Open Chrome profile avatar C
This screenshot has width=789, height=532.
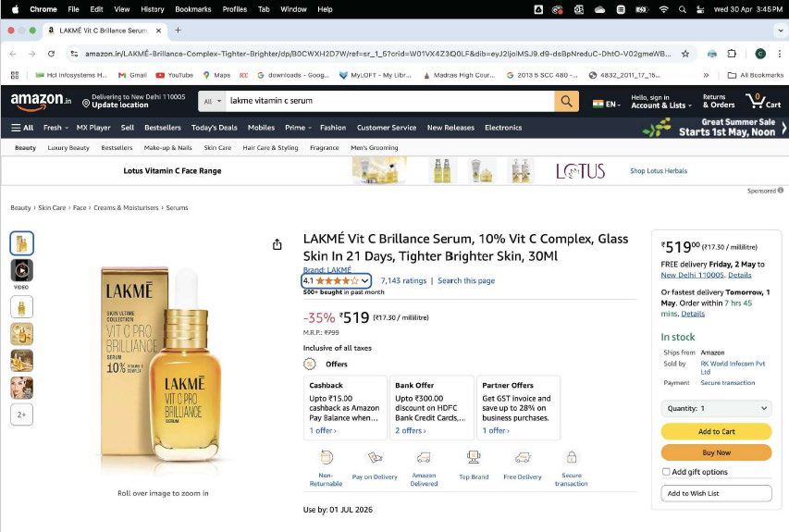click(x=760, y=54)
